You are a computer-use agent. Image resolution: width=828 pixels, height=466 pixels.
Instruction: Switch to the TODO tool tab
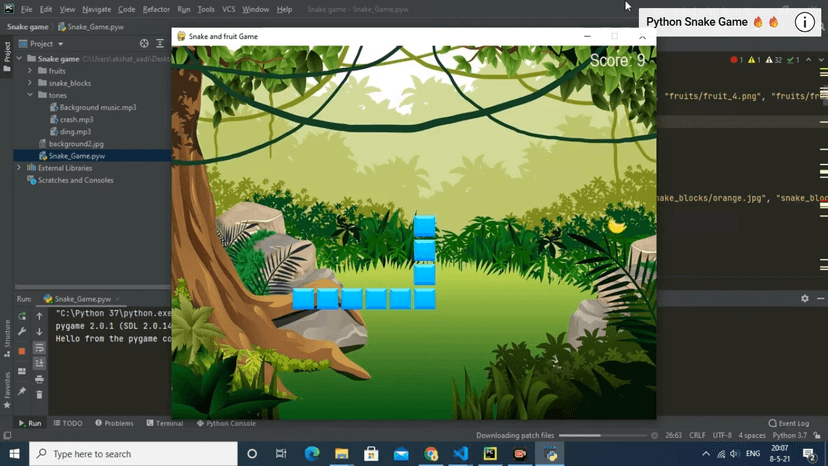click(x=68, y=423)
